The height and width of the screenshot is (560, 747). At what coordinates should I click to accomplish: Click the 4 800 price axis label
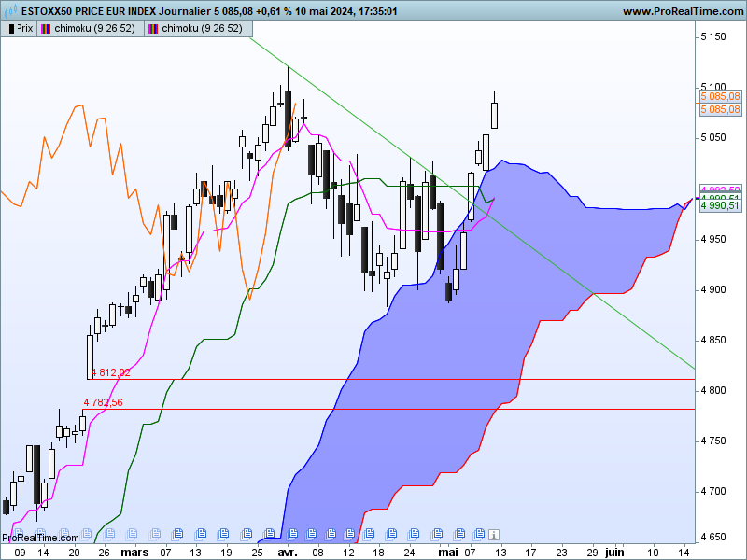coord(713,390)
